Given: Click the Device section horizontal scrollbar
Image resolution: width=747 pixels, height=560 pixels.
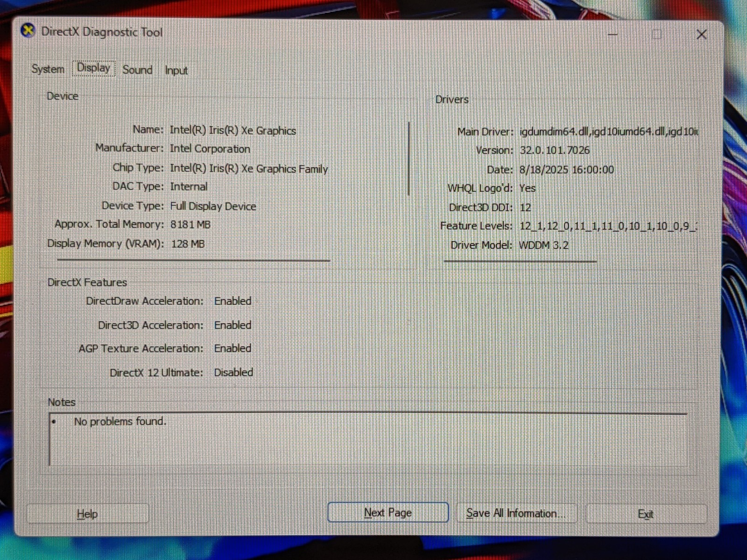Looking at the screenshot, I should point(193,260).
